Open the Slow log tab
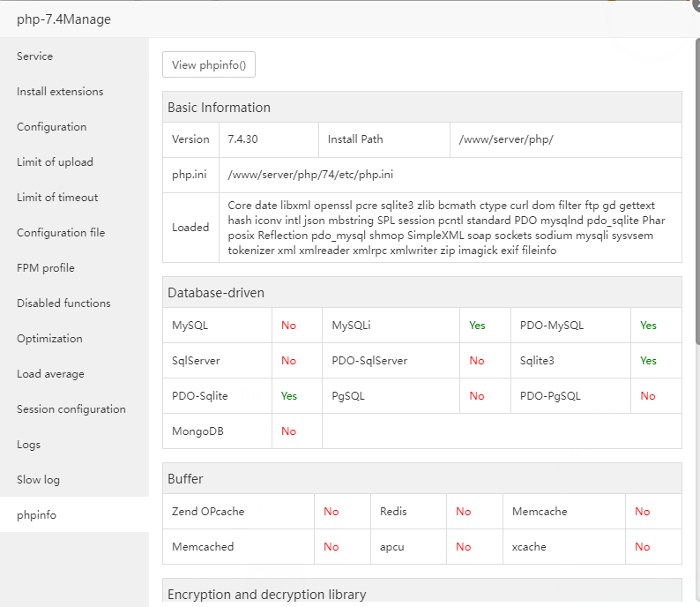Image resolution: width=700 pixels, height=607 pixels. [x=39, y=480]
